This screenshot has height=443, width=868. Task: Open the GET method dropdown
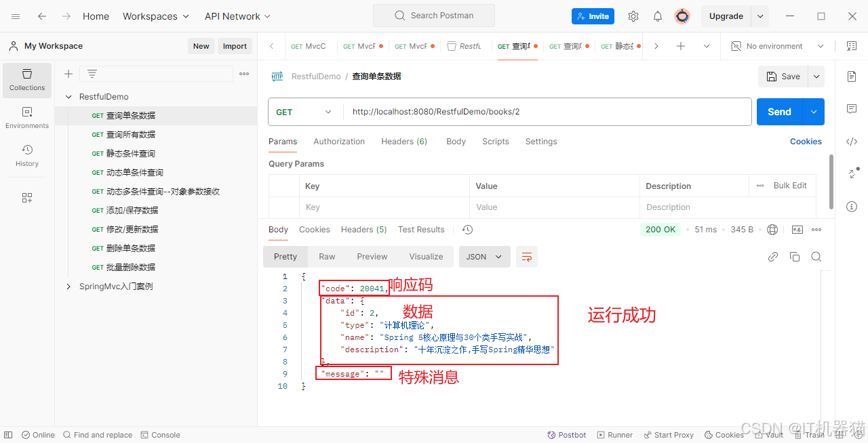pos(304,112)
